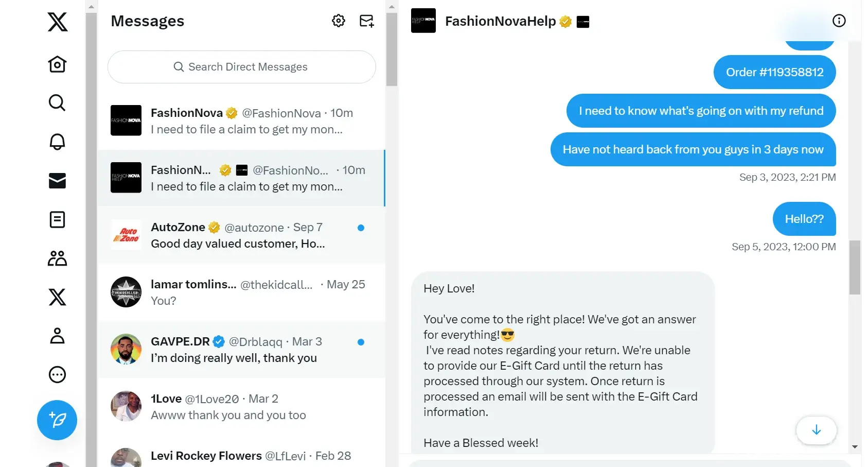This screenshot has width=868, height=467.
Task: Start a new message envelope icon
Action: (366, 21)
